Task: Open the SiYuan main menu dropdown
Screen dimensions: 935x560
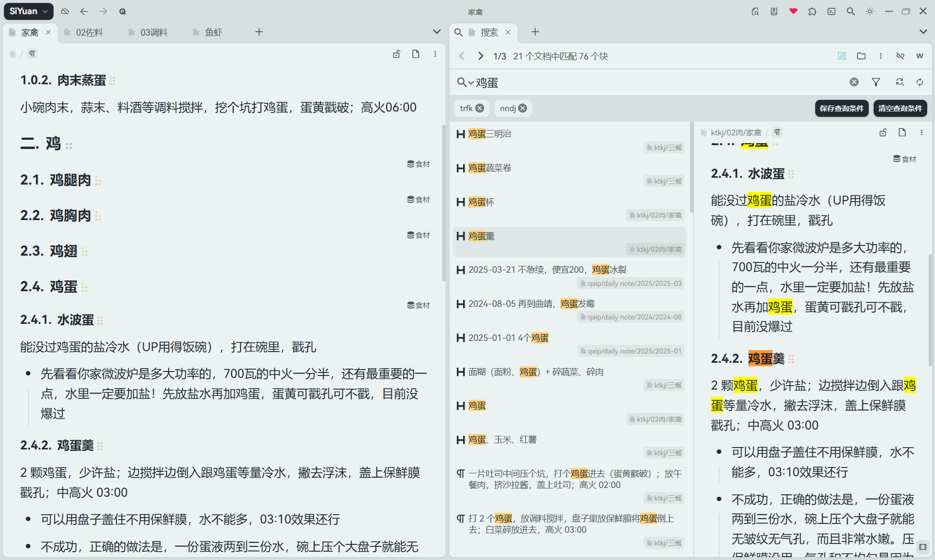Action: click(28, 11)
